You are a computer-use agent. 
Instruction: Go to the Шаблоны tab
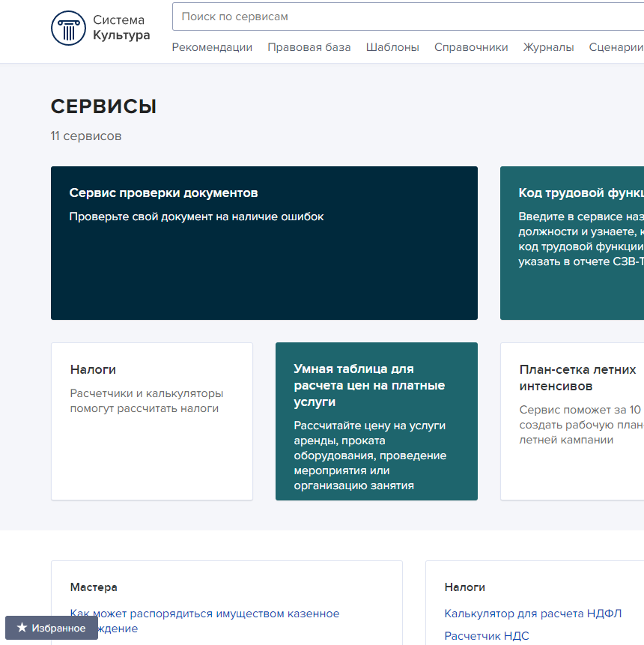tap(392, 47)
